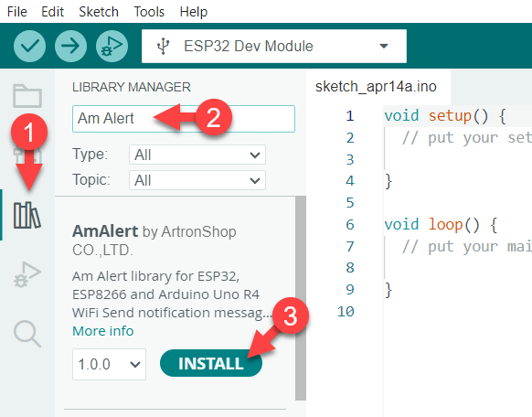Open the Sketch menu

[x=99, y=12]
